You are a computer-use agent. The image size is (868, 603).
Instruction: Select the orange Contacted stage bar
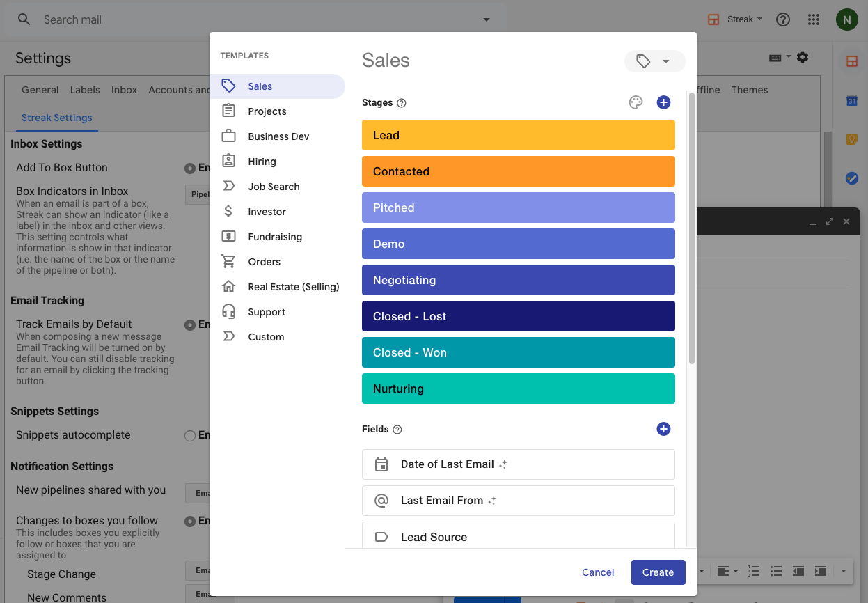click(x=518, y=171)
